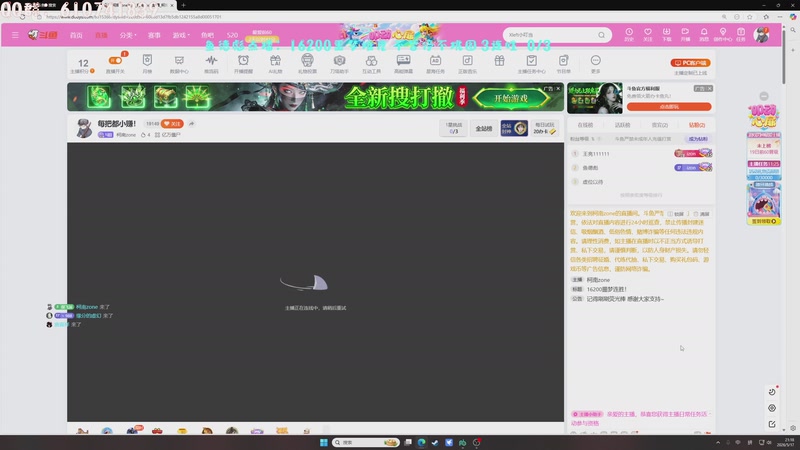The height and width of the screenshot is (450, 800).
Task: Open the shark sign-in reward widget
Action: 764,204
